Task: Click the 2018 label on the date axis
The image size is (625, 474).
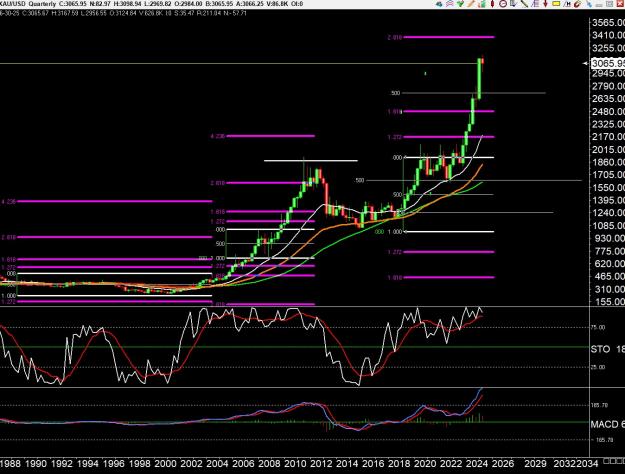Action: (x=399, y=464)
